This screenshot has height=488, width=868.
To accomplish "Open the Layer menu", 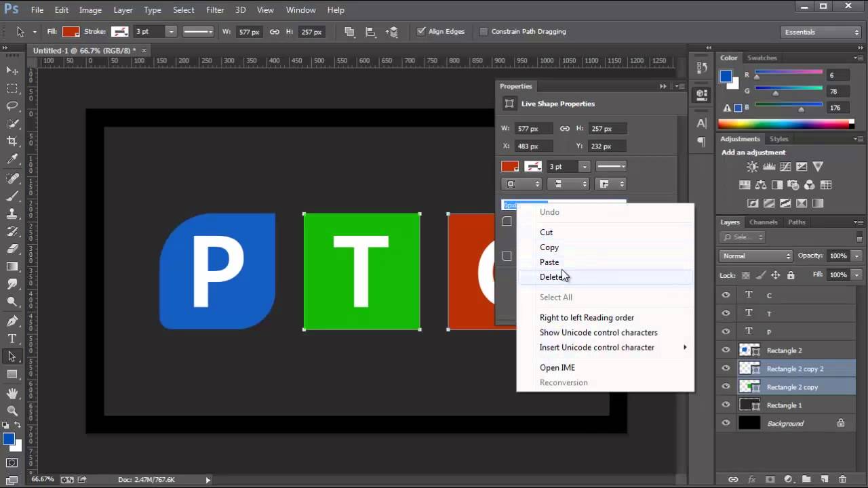I will point(123,10).
